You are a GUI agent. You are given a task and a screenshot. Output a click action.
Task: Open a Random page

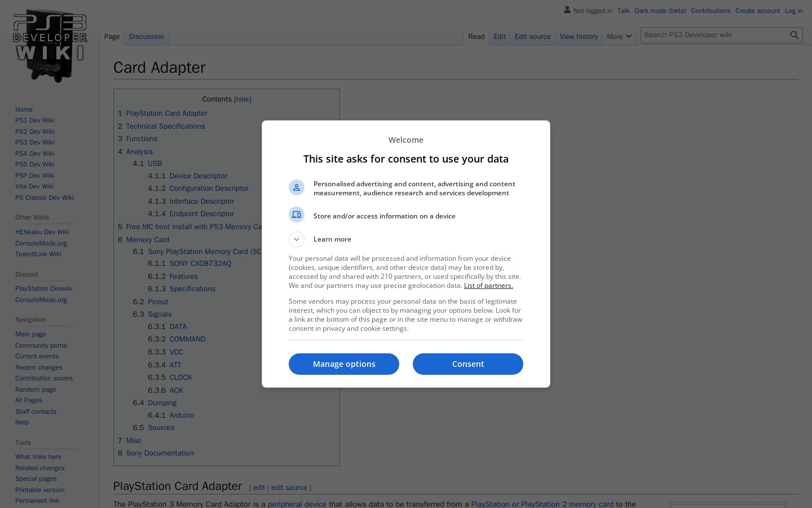click(36, 389)
